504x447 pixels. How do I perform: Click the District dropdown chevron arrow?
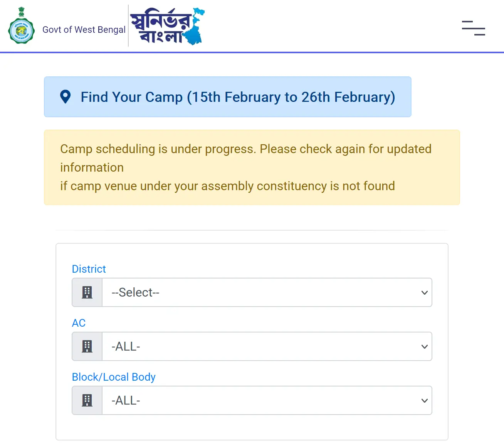pyautogui.click(x=424, y=293)
